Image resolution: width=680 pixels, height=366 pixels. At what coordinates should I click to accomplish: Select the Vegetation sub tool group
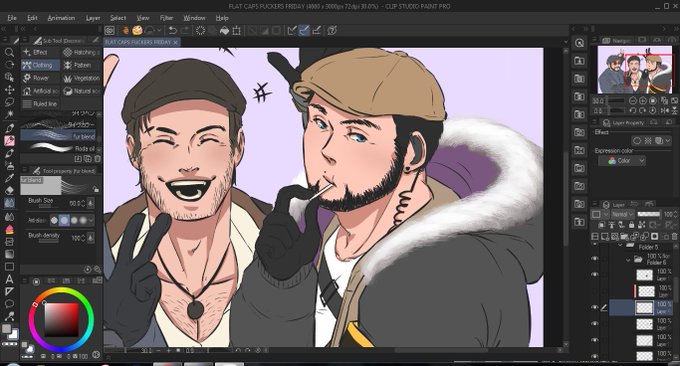pos(80,78)
